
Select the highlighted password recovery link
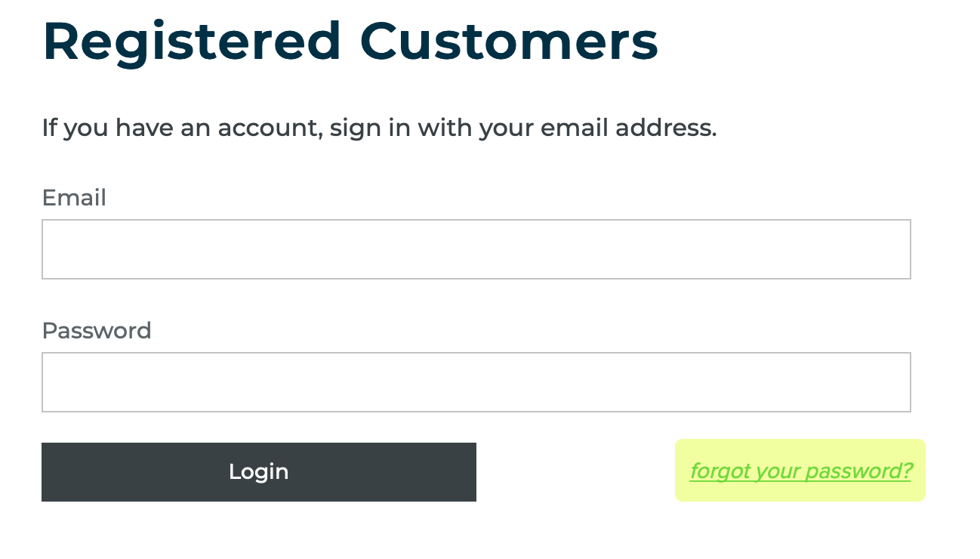(x=800, y=471)
